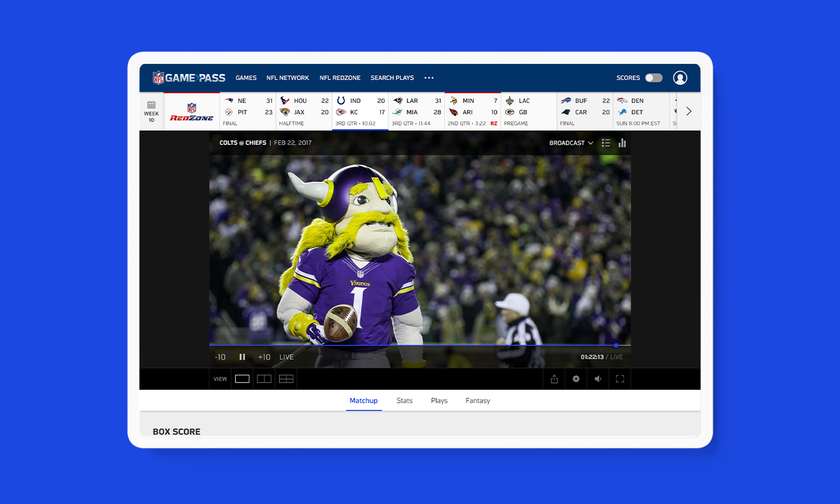Switch to the Stats tab
This screenshot has width=840, height=504.
tap(404, 401)
